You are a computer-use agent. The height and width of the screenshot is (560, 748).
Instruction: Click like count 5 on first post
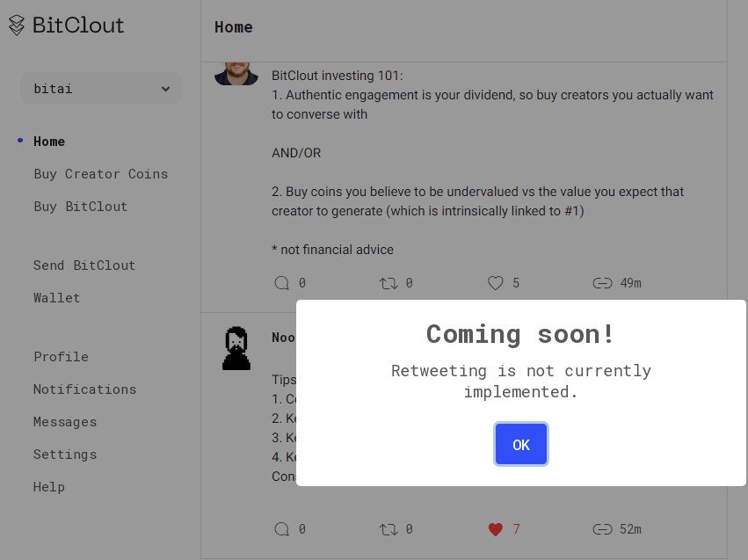coord(516,283)
